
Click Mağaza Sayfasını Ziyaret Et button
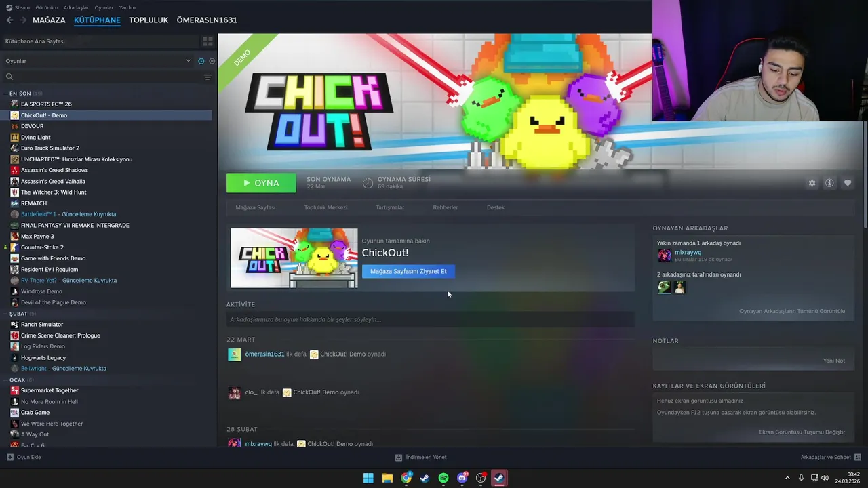408,271
